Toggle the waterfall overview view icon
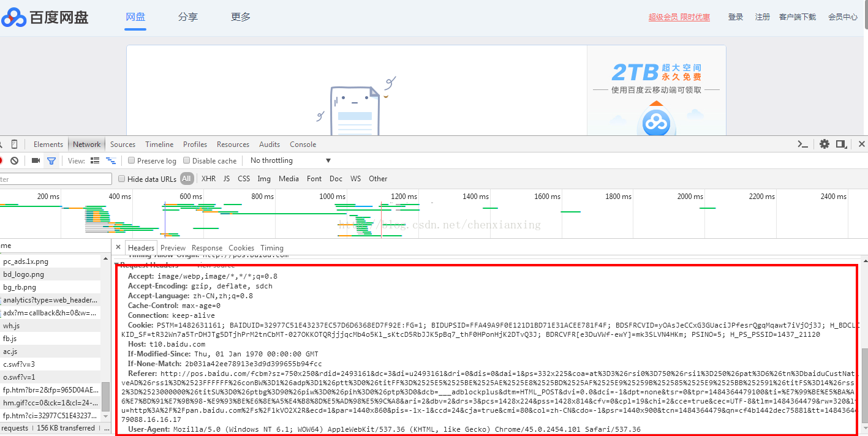 (x=111, y=160)
